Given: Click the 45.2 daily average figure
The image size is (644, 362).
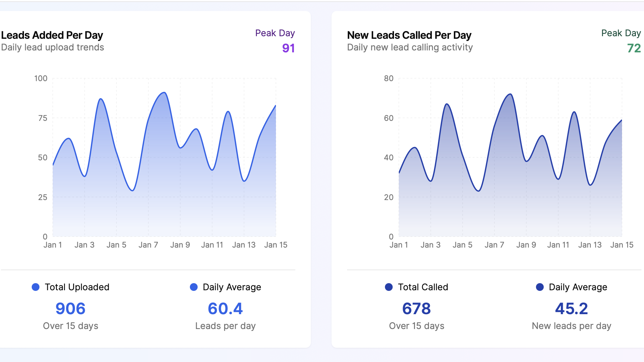Looking at the screenshot, I should pyautogui.click(x=571, y=308).
